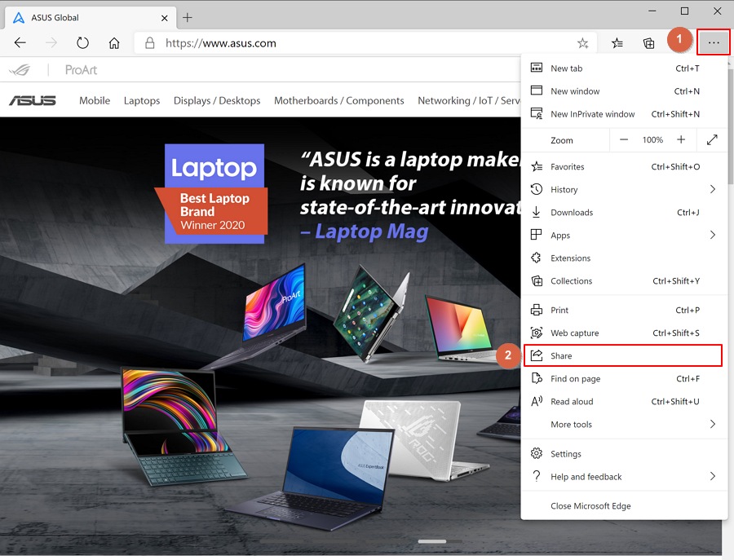Open Collections from the menu

pos(624,281)
